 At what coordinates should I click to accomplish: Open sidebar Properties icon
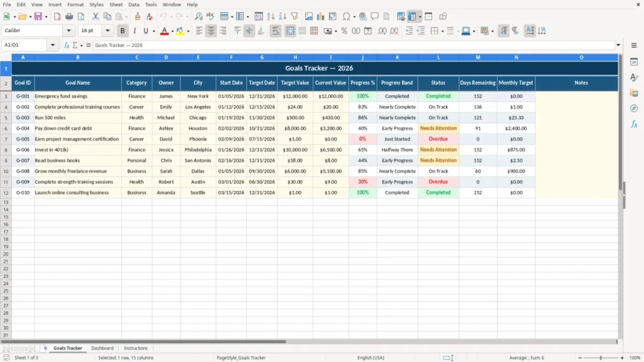coord(634,62)
